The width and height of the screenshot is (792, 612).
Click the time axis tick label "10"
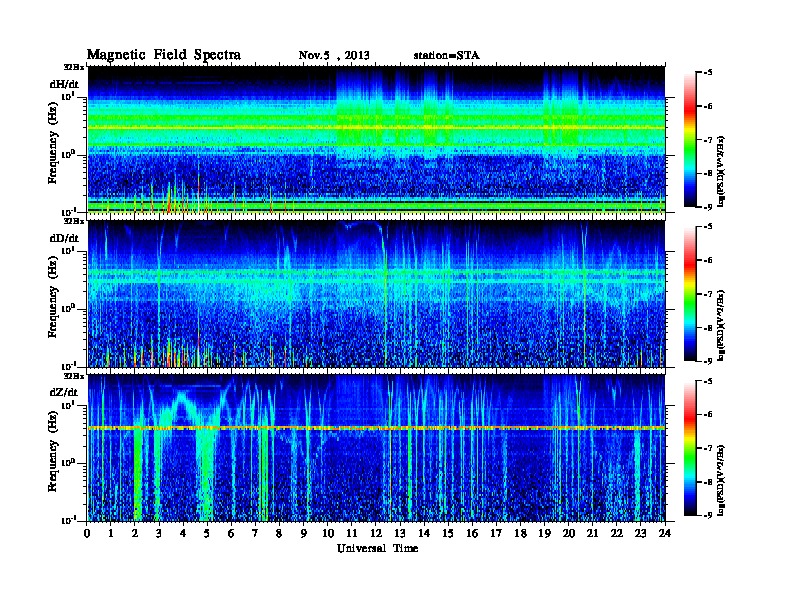click(x=328, y=533)
